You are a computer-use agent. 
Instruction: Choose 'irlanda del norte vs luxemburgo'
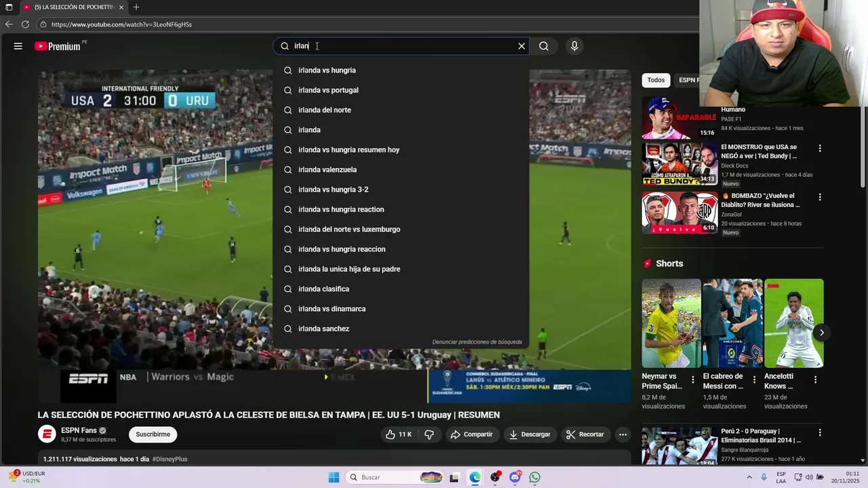click(401, 229)
